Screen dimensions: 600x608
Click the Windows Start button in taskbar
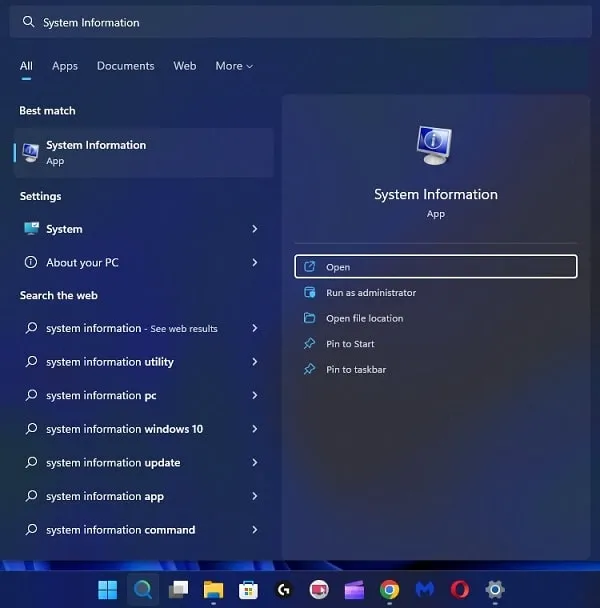click(107, 589)
